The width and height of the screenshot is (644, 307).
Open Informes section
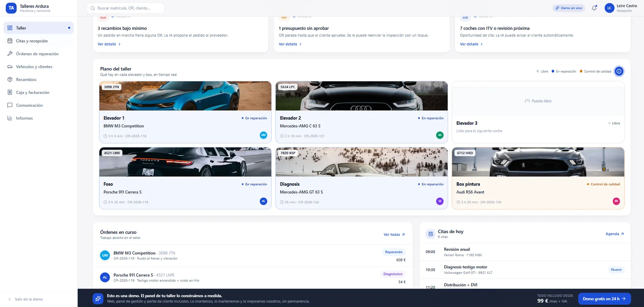point(38,118)
